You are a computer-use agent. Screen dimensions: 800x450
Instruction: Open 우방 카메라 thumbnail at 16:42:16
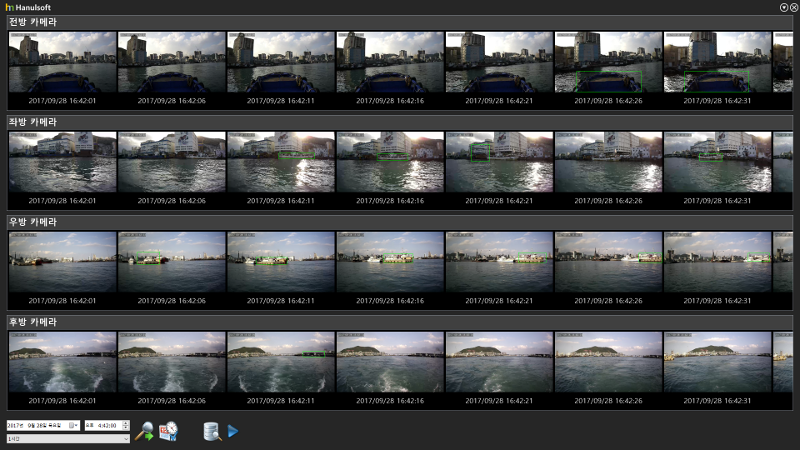[390, 262]
